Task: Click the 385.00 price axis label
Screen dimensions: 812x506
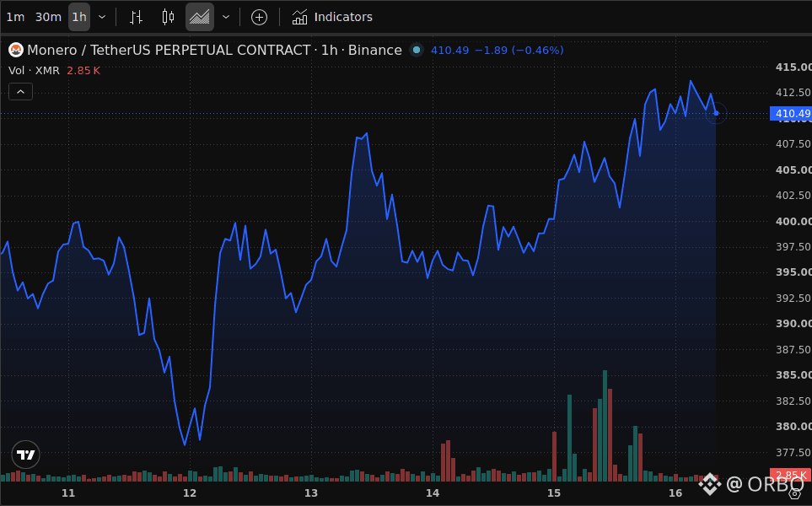Action: pyautogui.click(x=793, y=375)
